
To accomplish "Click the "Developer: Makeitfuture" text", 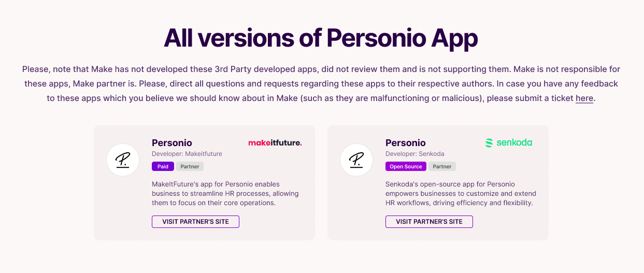I will click(x=187, y=154).
